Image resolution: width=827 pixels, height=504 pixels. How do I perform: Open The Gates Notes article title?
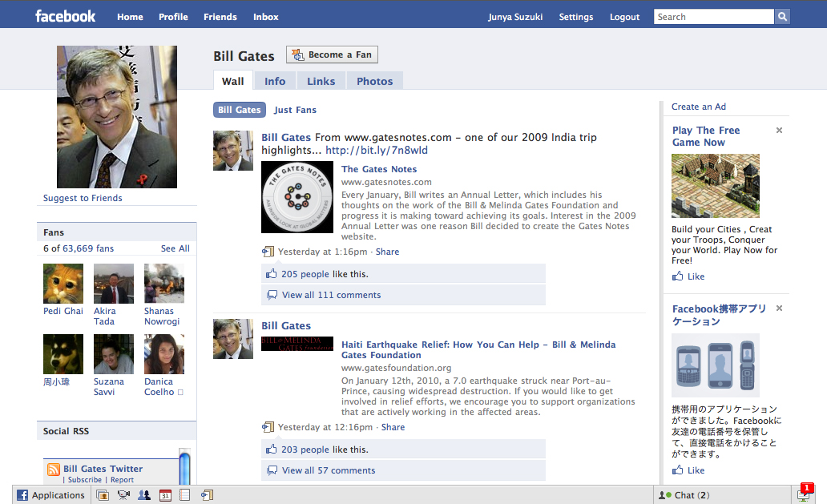pos(379,169)
